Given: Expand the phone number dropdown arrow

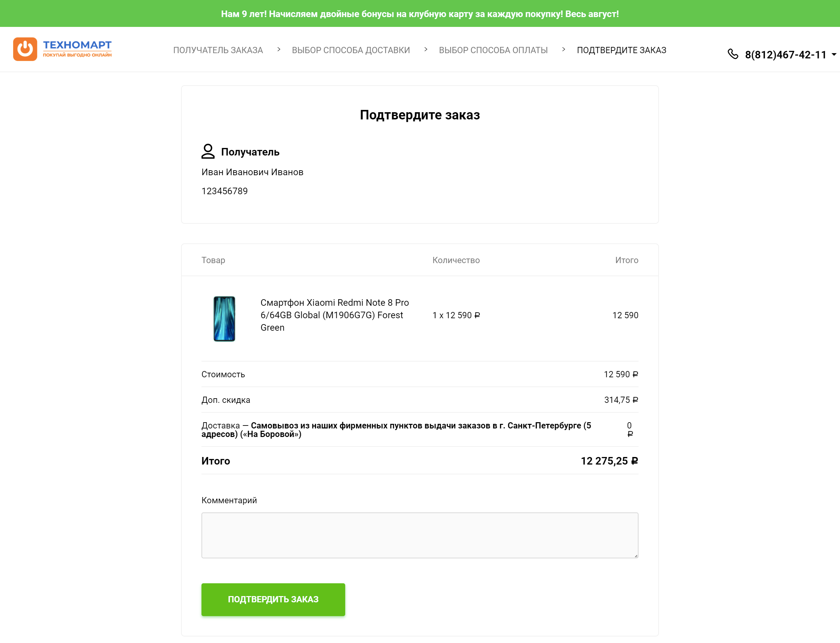Looking at the screenshot, I should point(834,55).
